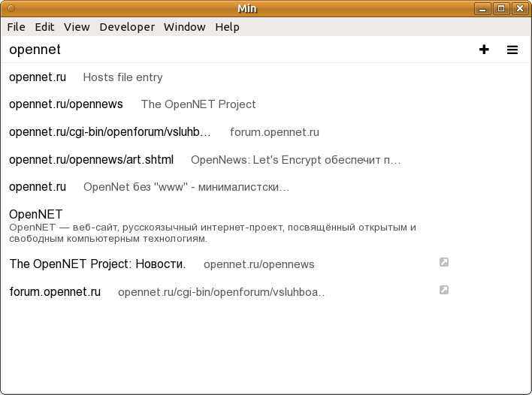Click the search bar containing opennet
Viewport: 532px width, 395px height.
pyautogui.click(x=237, y=50)
